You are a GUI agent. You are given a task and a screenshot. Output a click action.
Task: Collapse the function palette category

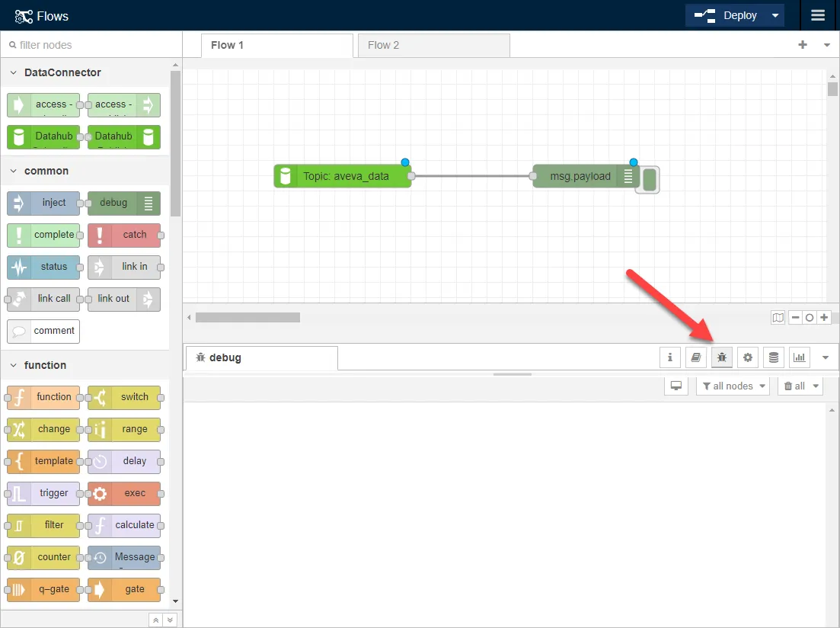click(86, 365)
